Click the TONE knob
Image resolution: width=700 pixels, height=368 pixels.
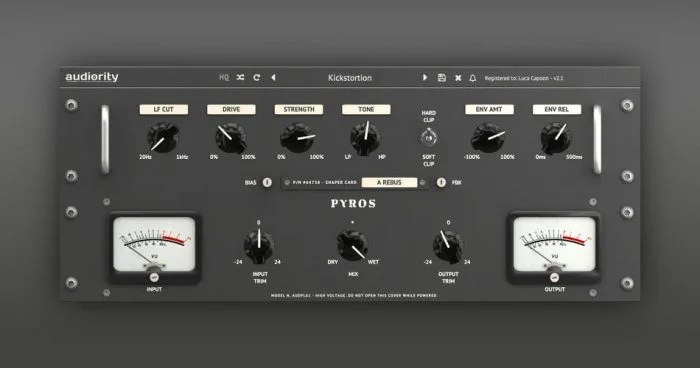366,138
